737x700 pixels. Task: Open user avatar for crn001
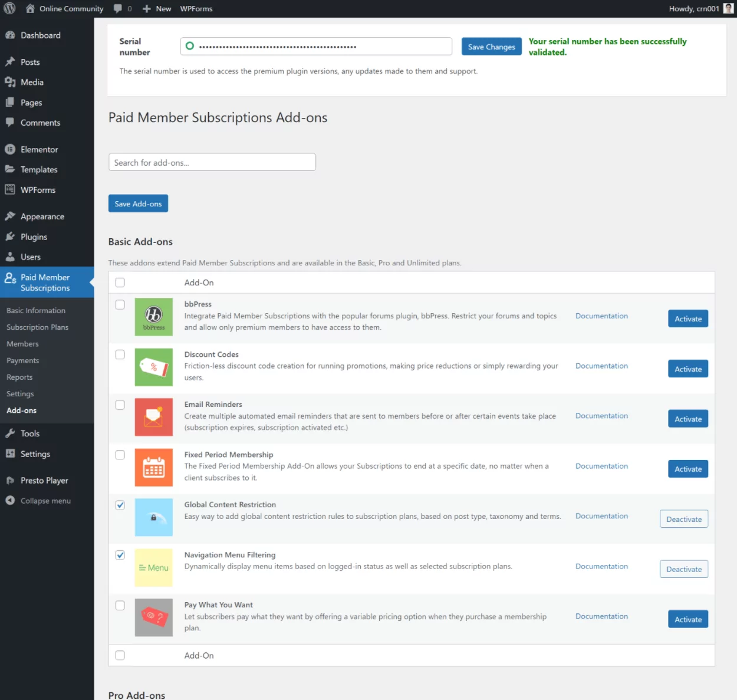[728, 8]
